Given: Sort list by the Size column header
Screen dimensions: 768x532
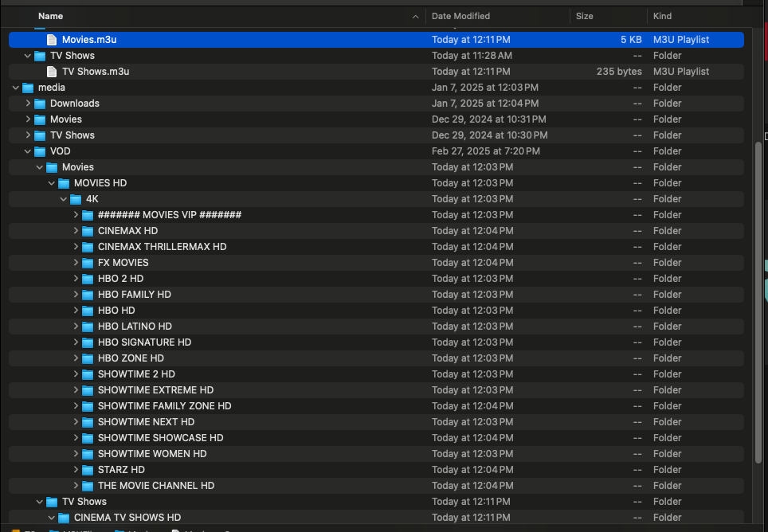Looking at the screenshot, I should 584,16.
